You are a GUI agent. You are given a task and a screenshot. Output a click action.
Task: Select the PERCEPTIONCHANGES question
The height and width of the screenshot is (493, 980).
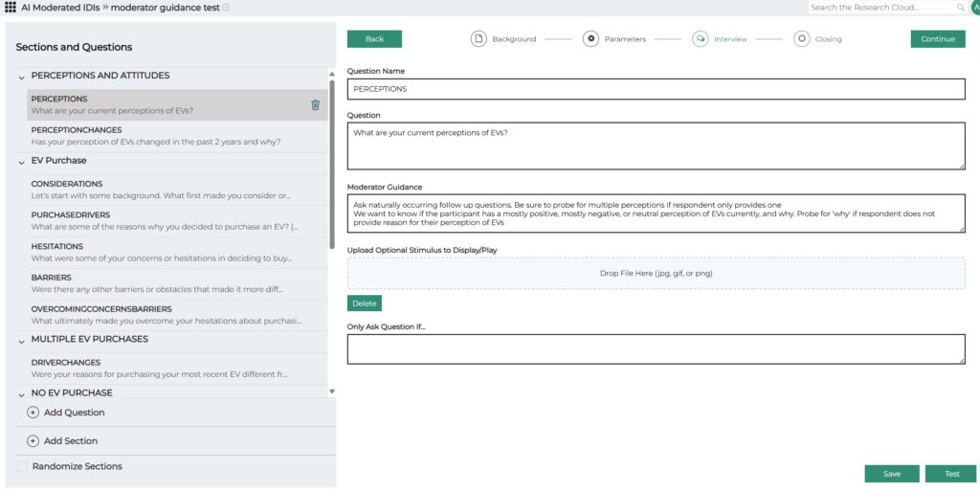click(177, 136)
